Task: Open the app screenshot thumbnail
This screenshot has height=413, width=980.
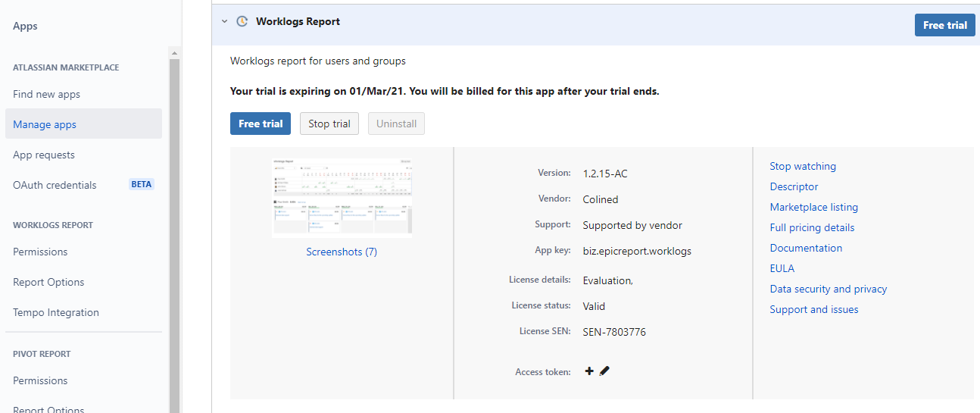Action: (x=342, y=197)
